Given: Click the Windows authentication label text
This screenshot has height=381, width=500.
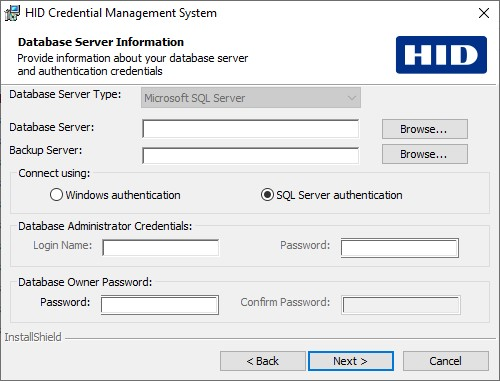Looking at the screenshot, I should coord(123,195).
